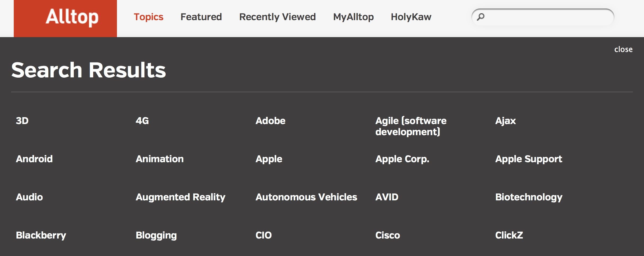Image resolution: width=644 pixels, height=256 pixels.
Task: Select the Adobe topic link
Action: (270, 121)
